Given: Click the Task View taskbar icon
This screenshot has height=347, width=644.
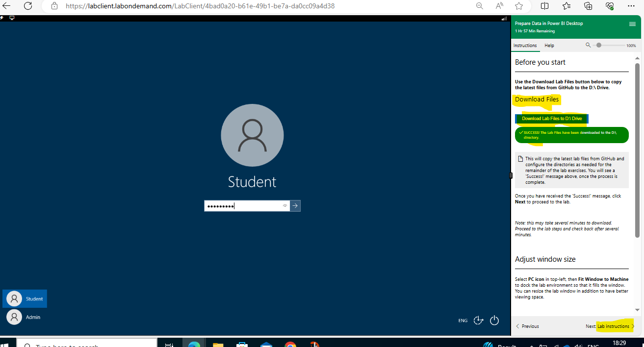Looking at the screenshot, I should 169,345.
